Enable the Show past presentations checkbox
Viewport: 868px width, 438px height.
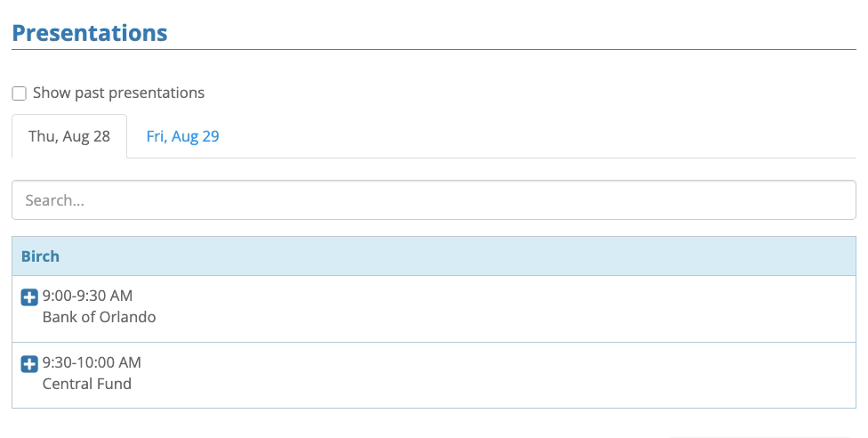pos(19,93)
